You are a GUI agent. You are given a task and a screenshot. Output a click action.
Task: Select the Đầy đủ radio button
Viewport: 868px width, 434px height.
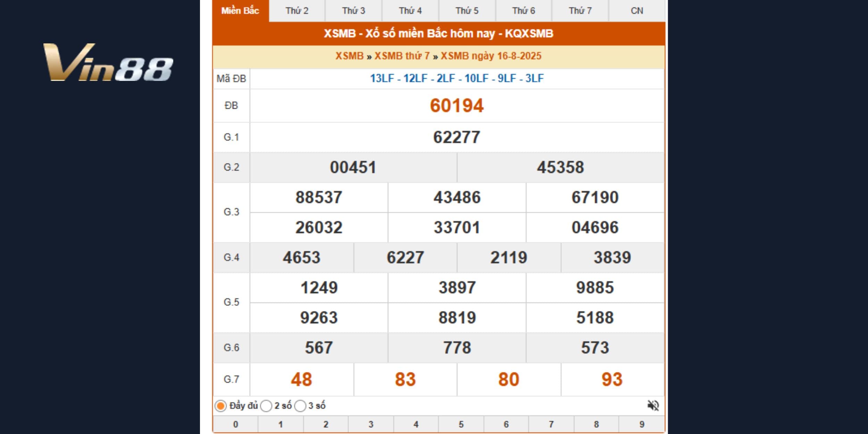220,406
